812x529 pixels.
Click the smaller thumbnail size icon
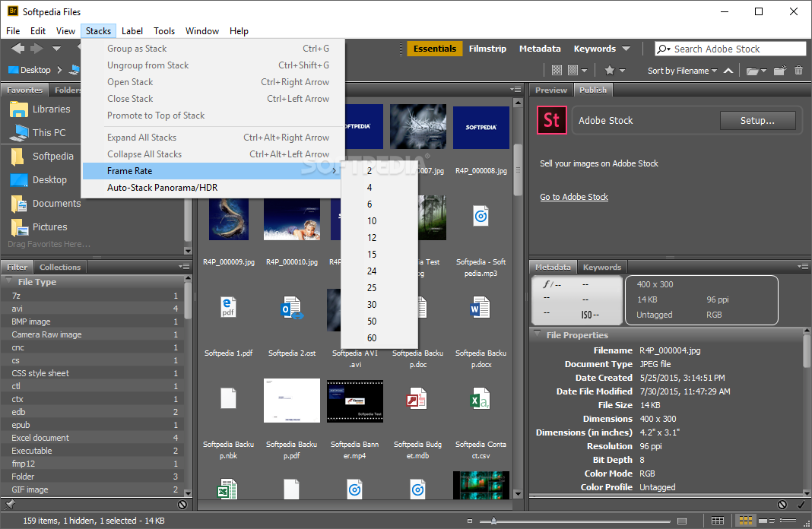[x=470, y=521]
